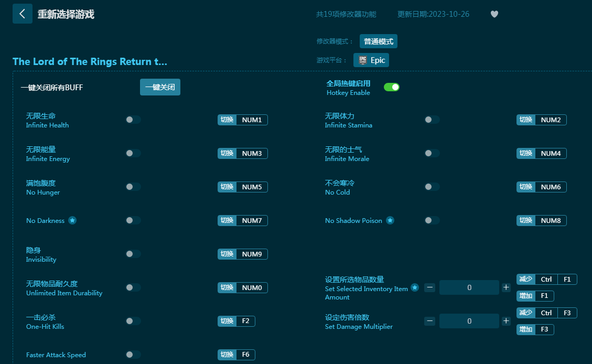
Task: Click the NUM2 hotkey for Infinite Stamina
Action: (x=542, y=120)
